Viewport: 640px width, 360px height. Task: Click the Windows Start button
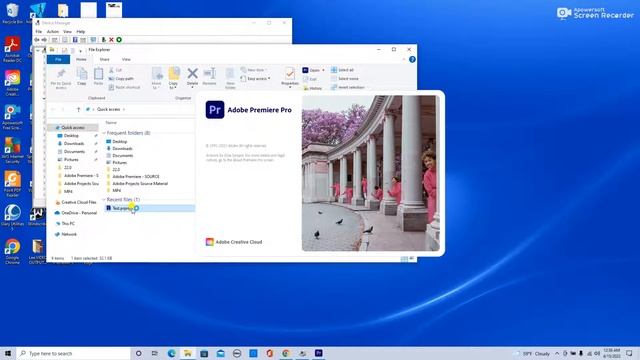point(8,353)
